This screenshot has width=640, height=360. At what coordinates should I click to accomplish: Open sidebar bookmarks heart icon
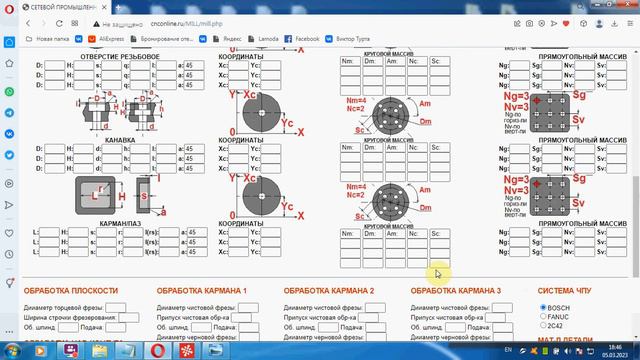[9, 233]
